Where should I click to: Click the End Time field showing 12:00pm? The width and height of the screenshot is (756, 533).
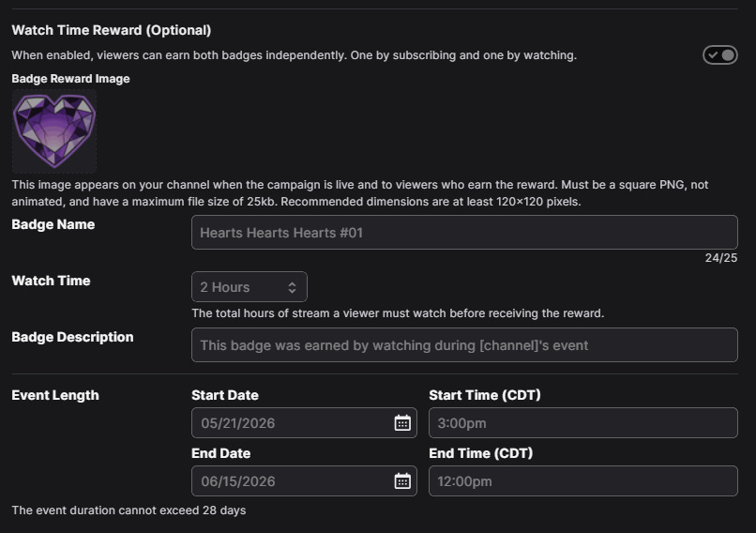pos(582,480)
